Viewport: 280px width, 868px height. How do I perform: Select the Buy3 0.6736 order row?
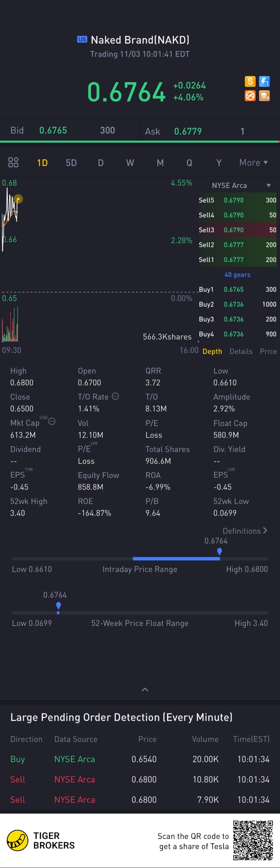coord(237,319)
